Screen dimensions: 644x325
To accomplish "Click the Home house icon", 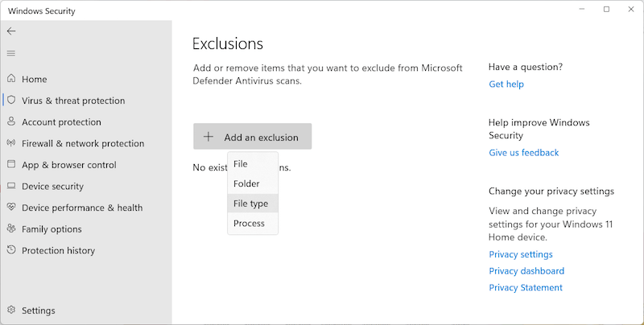I will (11, 78).
